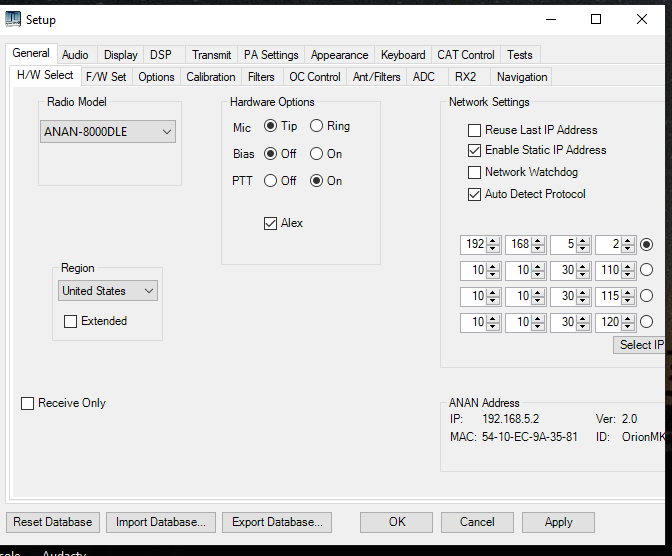The height and width of the screenshot is (556, 672).
Task: Switch to the Display tab
Action: point(120,55)
